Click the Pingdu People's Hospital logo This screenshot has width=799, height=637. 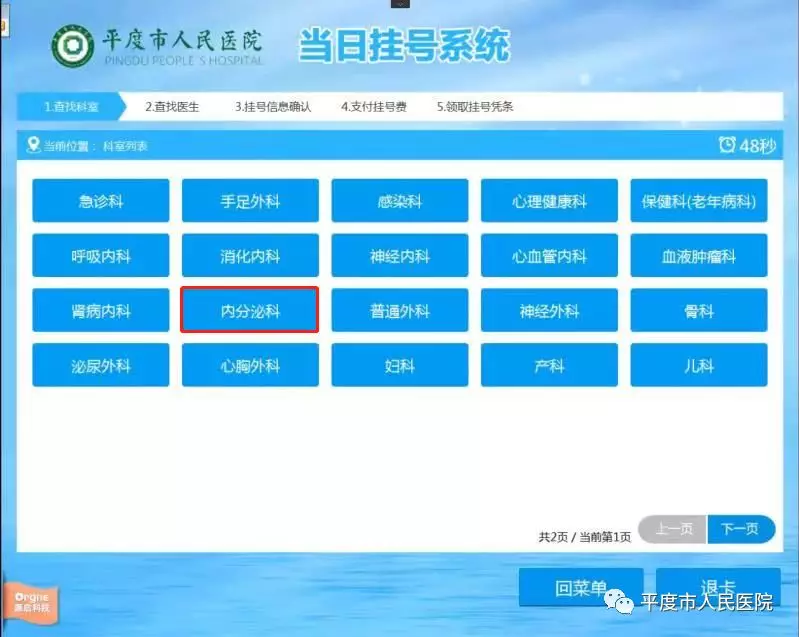(72, 46)
